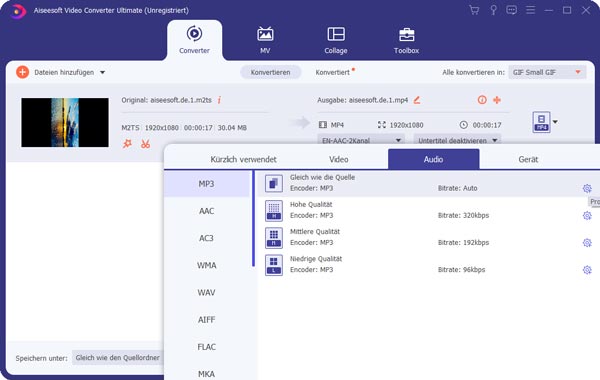The image size is (600, 380).
Task: Open settings gear for Niedrige Qualität
Action: 587,270
